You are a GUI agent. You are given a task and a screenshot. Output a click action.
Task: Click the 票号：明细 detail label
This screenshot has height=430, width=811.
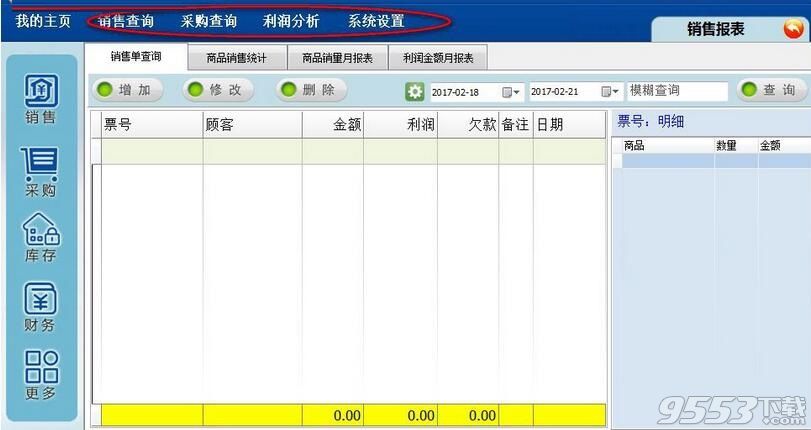coord(651,122)
